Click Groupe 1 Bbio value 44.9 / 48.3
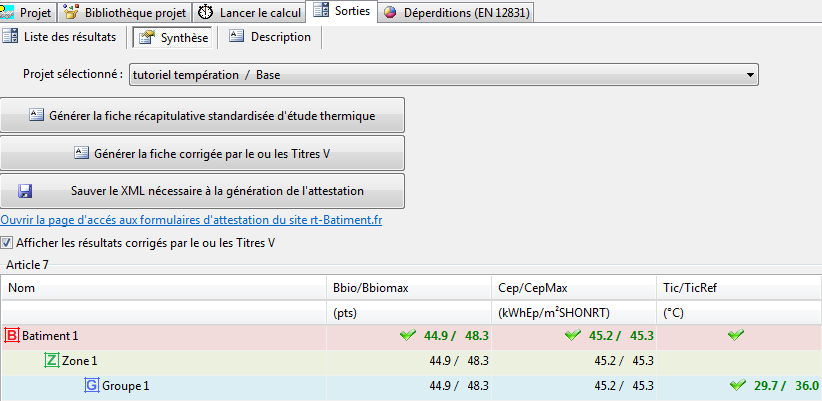822x401 pixels. coord(459,386)
